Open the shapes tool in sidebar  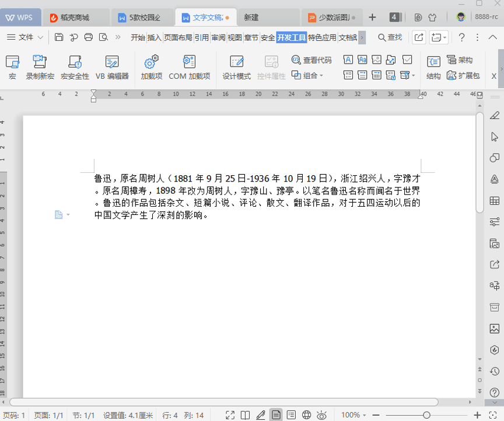pyautogui.click(x=494, y=158)
